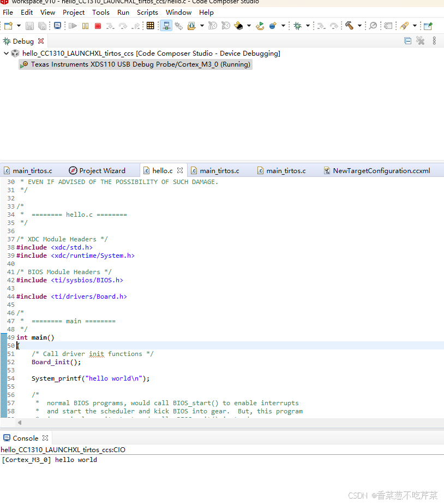Toggle the highlighted connect target icon
This screenshot has height=504, width=444.
point(166,26)
